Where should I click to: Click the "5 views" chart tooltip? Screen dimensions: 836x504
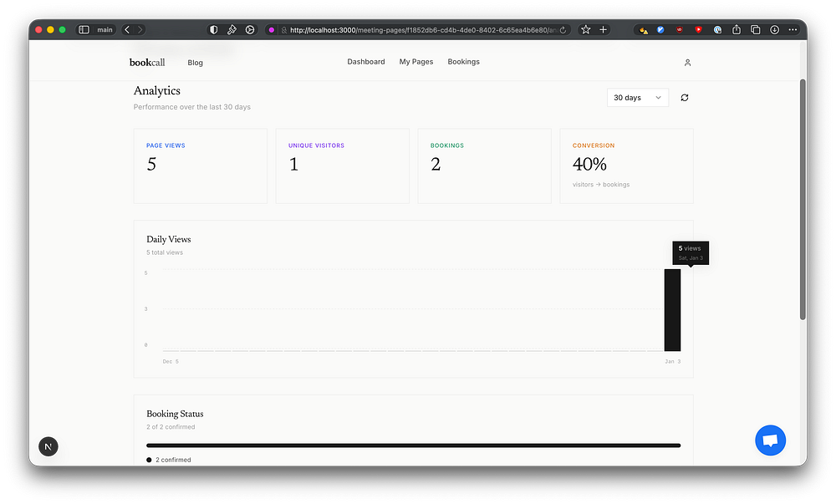tap(691, 252)
